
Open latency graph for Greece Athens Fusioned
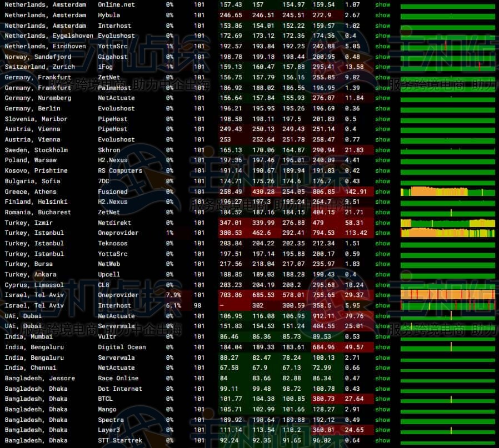(448, 192)
